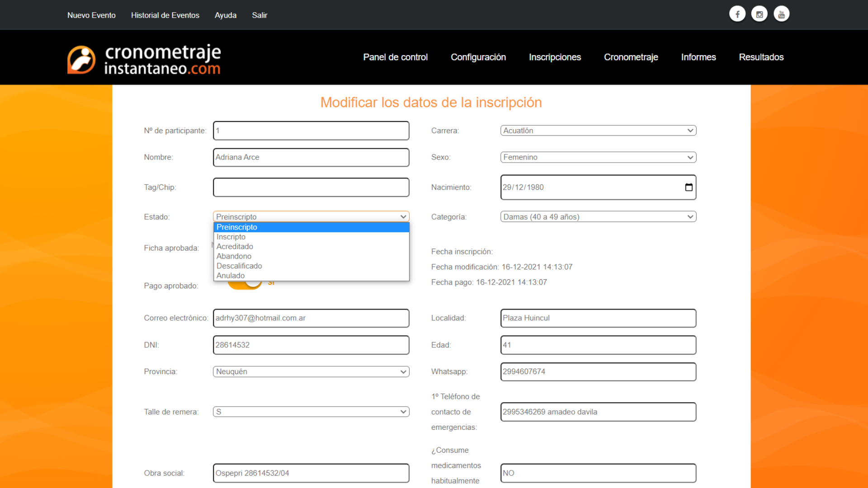
Task: Click the Salir link to log out
Action: [x=259, y=15]
